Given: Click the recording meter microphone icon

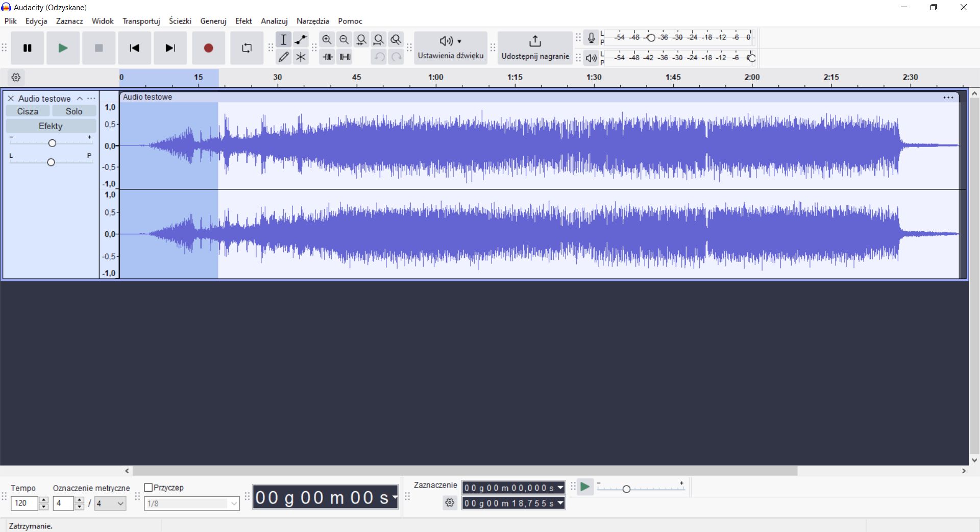Looking at the screenshot, I should click(x=591, y=37).
